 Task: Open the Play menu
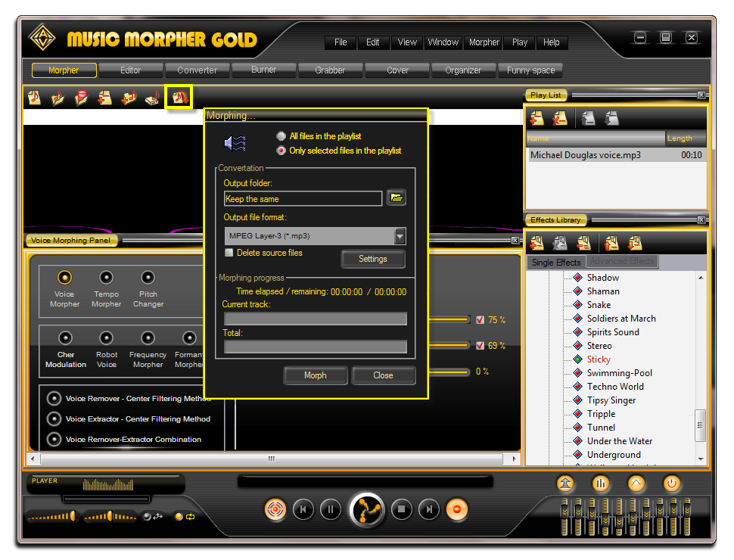coord(520,42)
